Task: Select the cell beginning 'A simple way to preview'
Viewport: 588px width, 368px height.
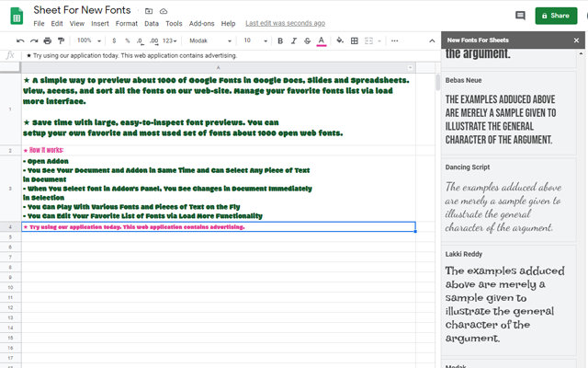Action: (219, 109)
